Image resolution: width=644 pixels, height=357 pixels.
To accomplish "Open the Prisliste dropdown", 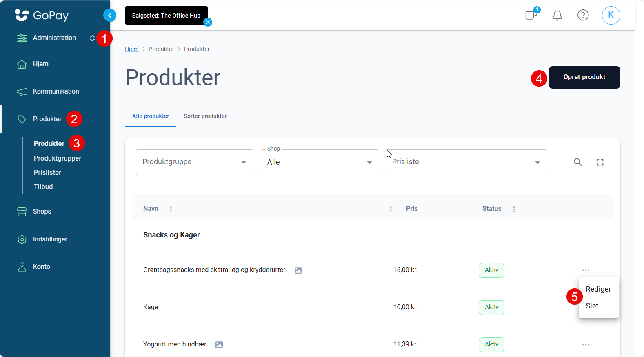I will (x=466, y=162).
